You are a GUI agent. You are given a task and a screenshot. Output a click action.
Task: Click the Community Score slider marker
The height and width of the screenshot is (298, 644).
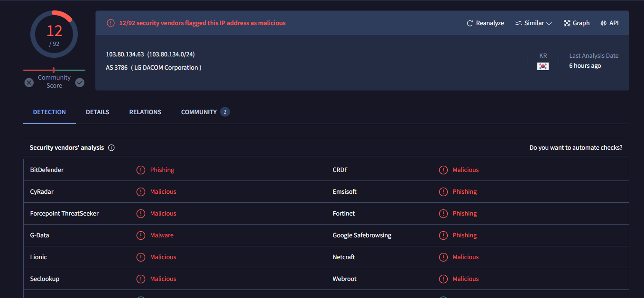(54, 70)
